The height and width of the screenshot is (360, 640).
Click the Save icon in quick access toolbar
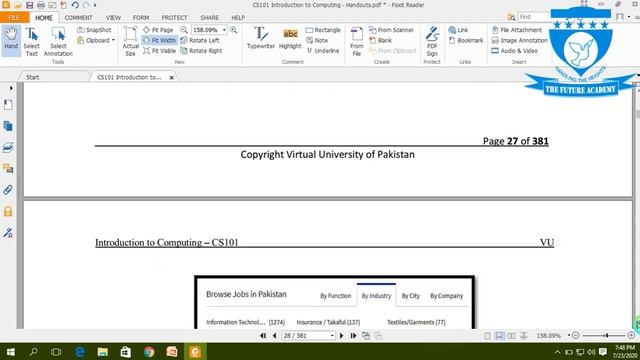pyautogui.click(x=29, y=5)
